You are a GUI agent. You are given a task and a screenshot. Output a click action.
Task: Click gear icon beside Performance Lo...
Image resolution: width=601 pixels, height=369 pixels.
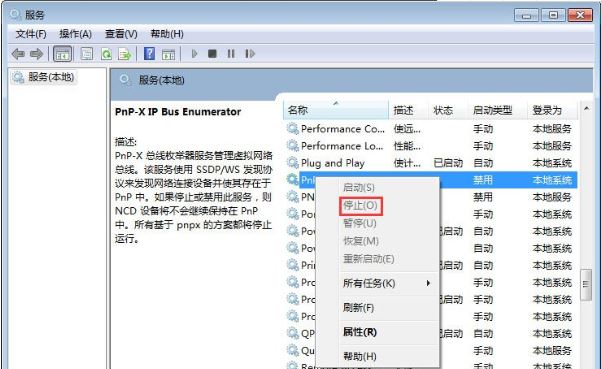click(x=292, y=146)
